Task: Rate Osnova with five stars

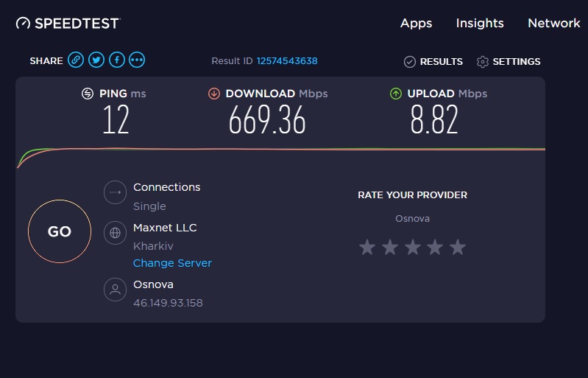Action: coord(458,248)
